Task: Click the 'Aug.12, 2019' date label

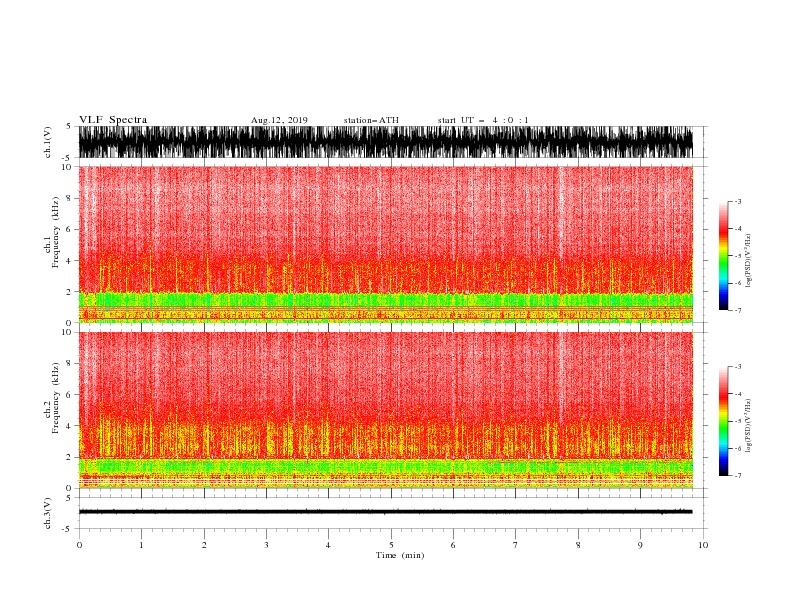Action: (279, 120)
